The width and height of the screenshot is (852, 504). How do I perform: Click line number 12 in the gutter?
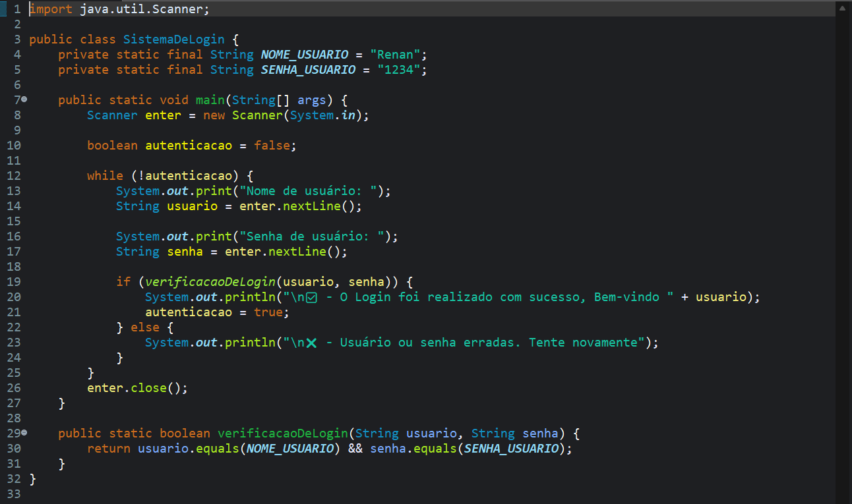coord(13,175)
